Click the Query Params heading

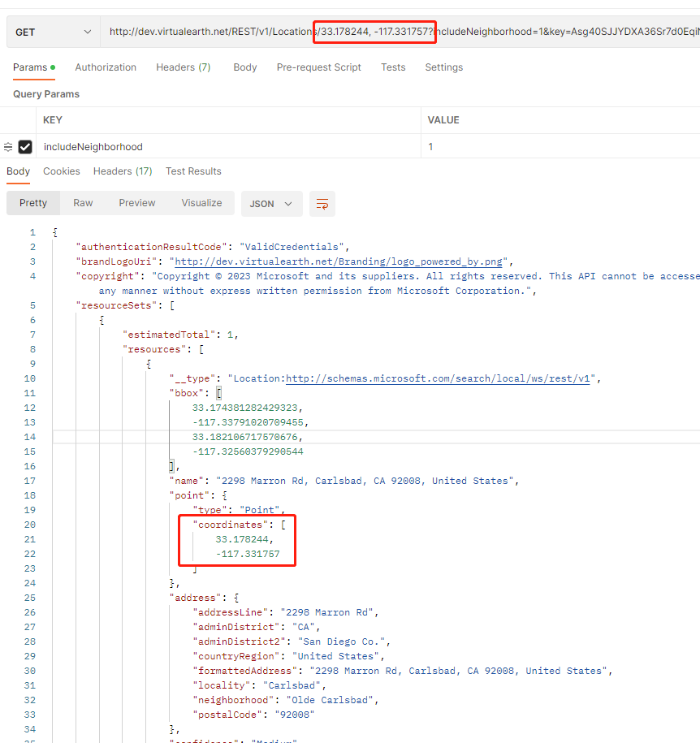coord(46,94)
